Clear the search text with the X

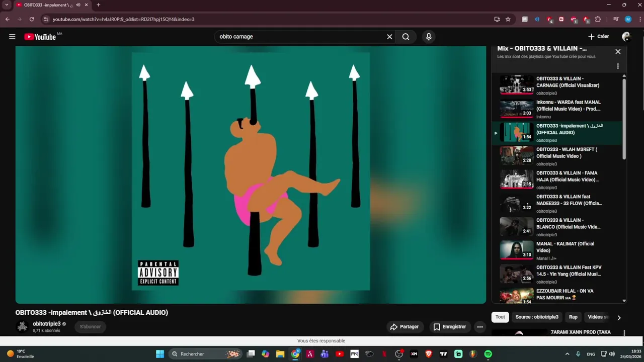pos(389,37)
